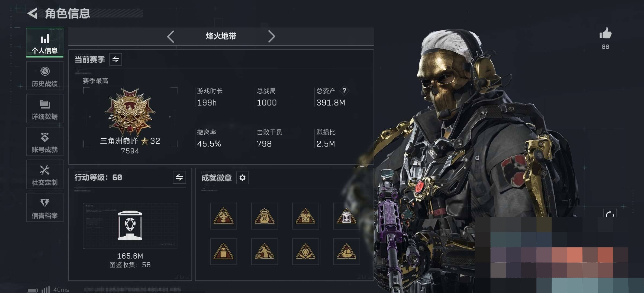The width and height of the screenshot is (644, 293).
Task: Give a thumbs-up like to this profile
Action: click(x=605, y=34)
